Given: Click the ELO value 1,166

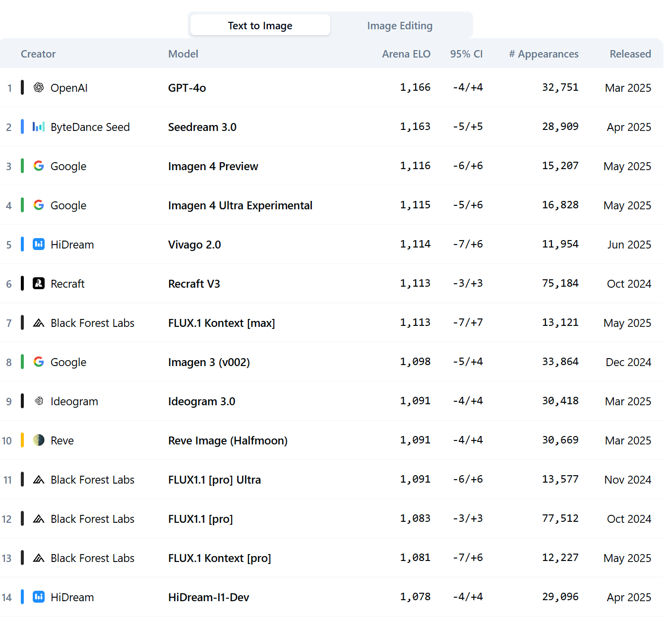Looking at the screenshot, I should [x=415, y=87].
